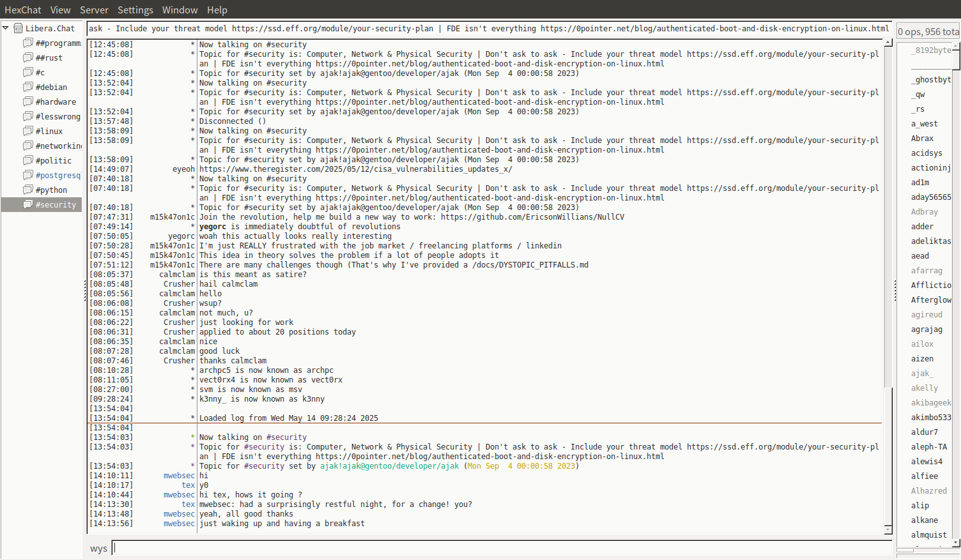This screenshot has width=961, height=560.
Task: Click the message input box
Action: click(x=502, y=548)
